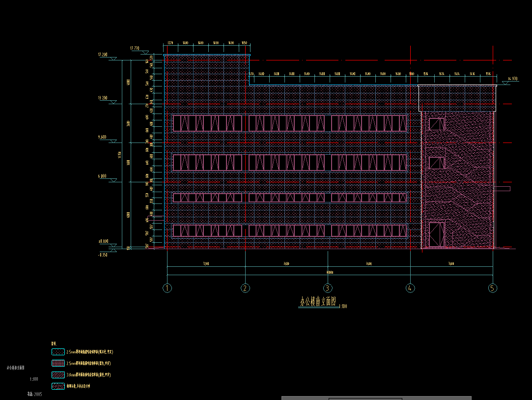
Task: Click the top window in the stair tower
Action: [436, 124]
